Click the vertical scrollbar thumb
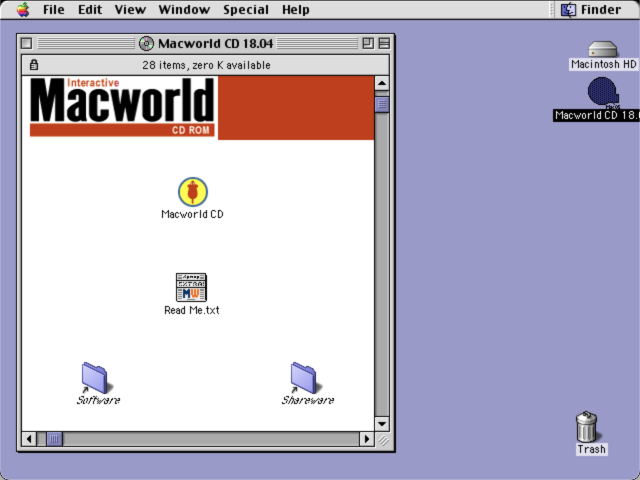This screenshot has height=480, width=640. (382, 104)
